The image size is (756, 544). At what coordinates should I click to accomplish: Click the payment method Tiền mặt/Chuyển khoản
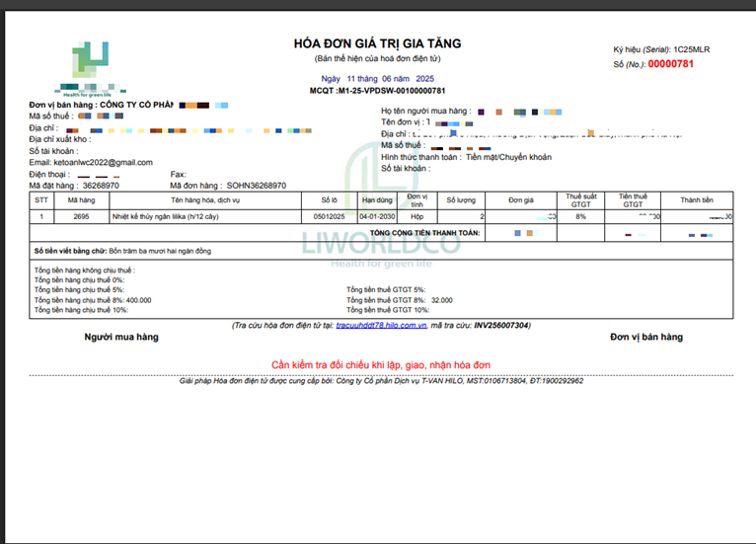tap(508, 157)
